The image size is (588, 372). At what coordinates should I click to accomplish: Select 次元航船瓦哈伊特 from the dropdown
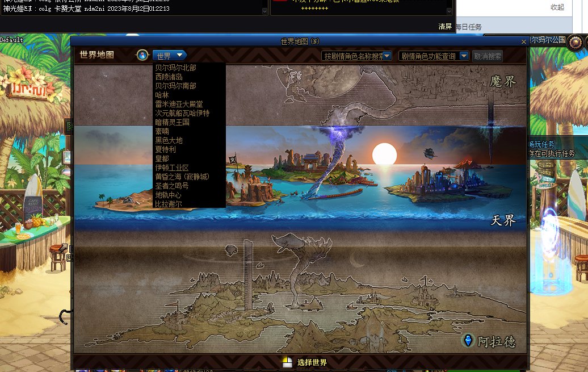pos(182,113)
